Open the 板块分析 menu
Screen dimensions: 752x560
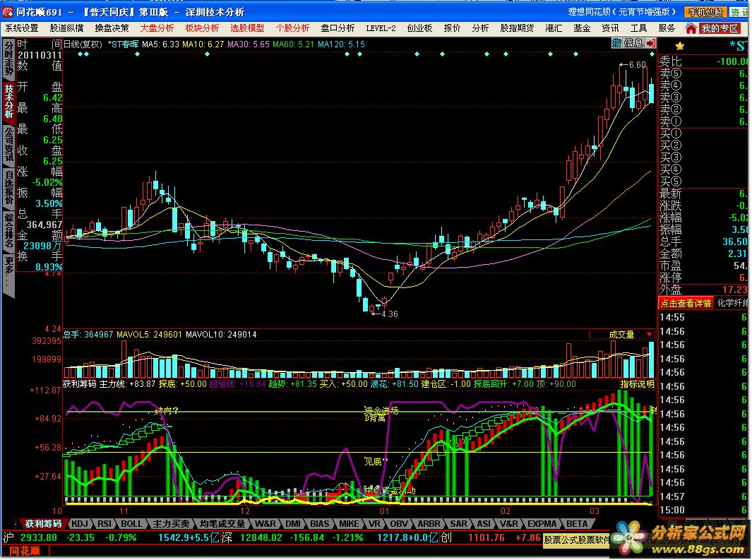click(202, 28)
